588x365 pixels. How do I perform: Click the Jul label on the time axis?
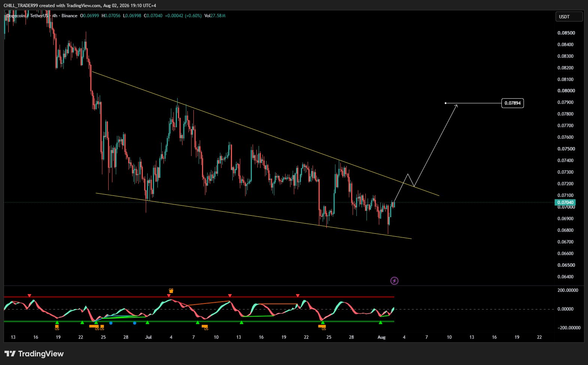[x=148, y=337]
